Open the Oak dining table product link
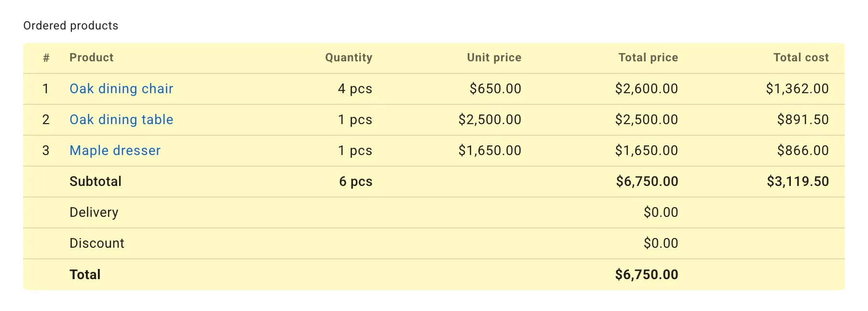The height and width of the screenshot is (311, 868). (x=122, y=119)
